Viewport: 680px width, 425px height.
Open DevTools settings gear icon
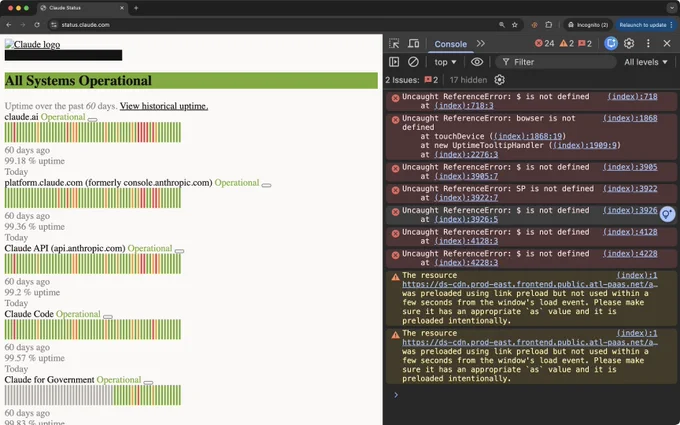[x=629, y=43]
